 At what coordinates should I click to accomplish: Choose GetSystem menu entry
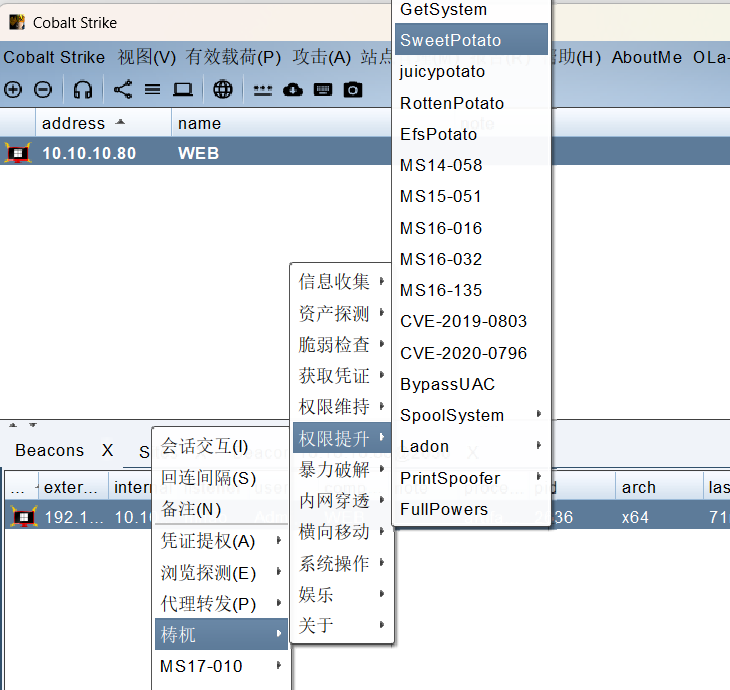coord(471,9)
